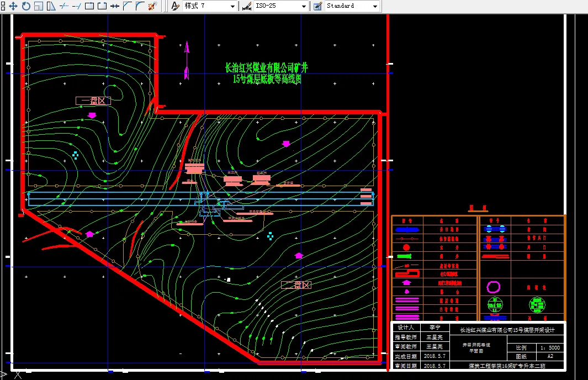Click the red outlined block legend symbol

[x=407, y=274]
